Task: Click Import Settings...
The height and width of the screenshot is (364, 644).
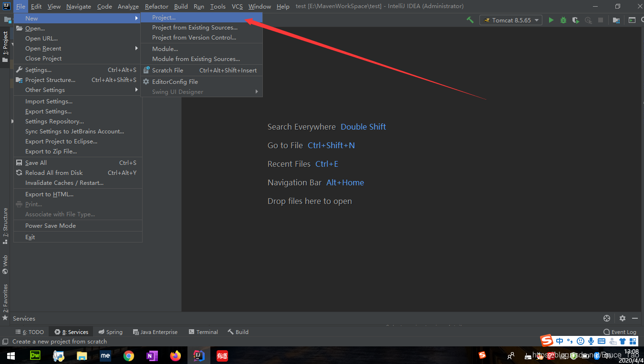Action: click(x=77, y=101)
